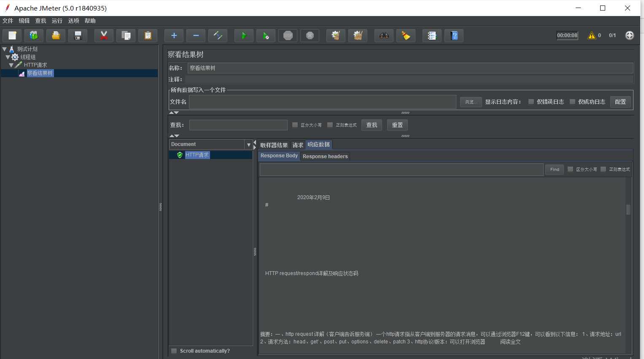This screenshot has height=359, width=644.
Task: Click the 名称 name field
Action: [410, 68]
